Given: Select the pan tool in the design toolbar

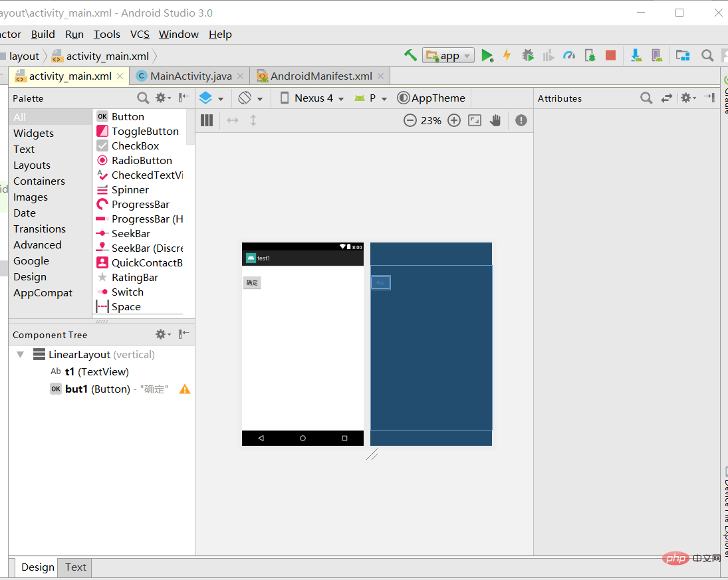Looking at the screenshot, I should point(497,120).
